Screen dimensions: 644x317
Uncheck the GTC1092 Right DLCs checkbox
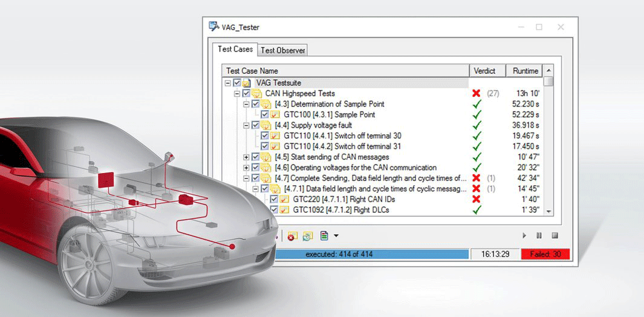[275, 210]
